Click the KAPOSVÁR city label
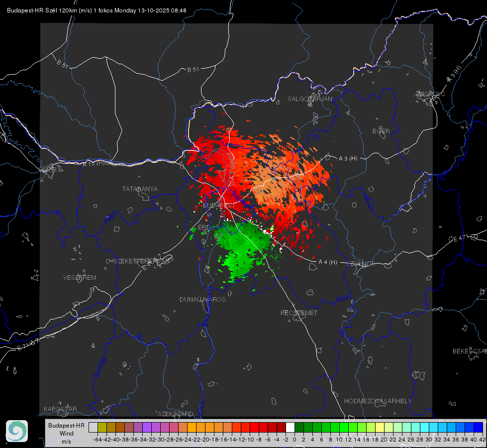This screenshot has height=448, width=487. pyautogui.click(x=60, y=409)
